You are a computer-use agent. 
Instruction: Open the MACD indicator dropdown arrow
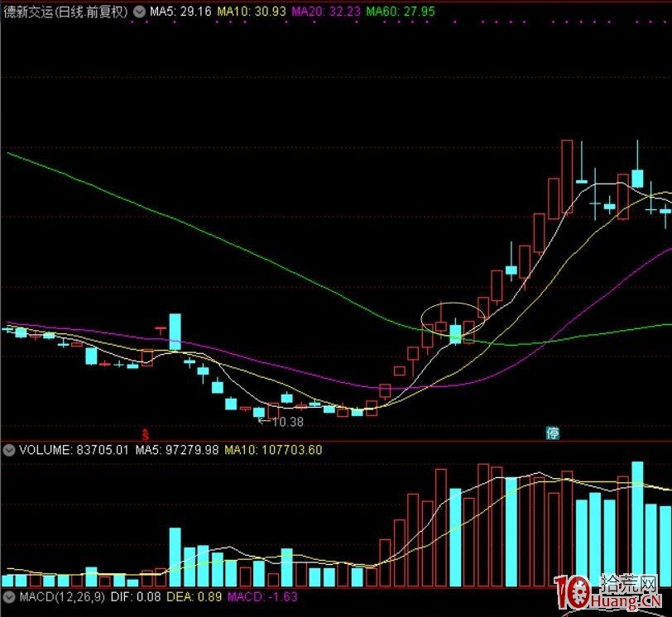[x=9, y=597]
